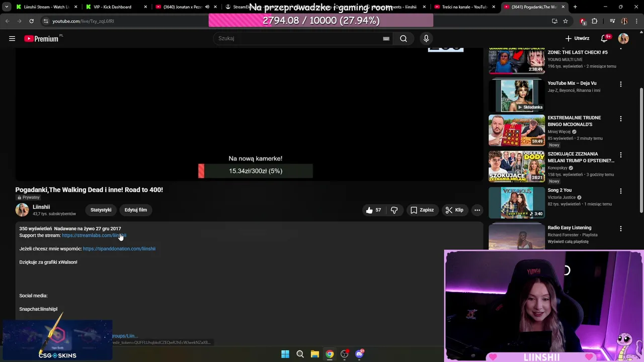Go back in browser history
Viewport: 644px width, 362px height.
pos(7,21)
